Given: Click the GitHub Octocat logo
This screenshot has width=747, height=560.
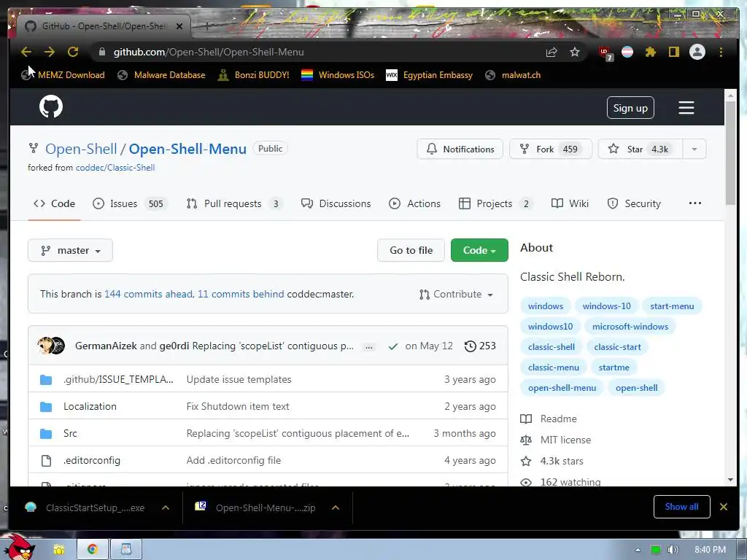Looking at the screenshot, I should tap(51, 106).
